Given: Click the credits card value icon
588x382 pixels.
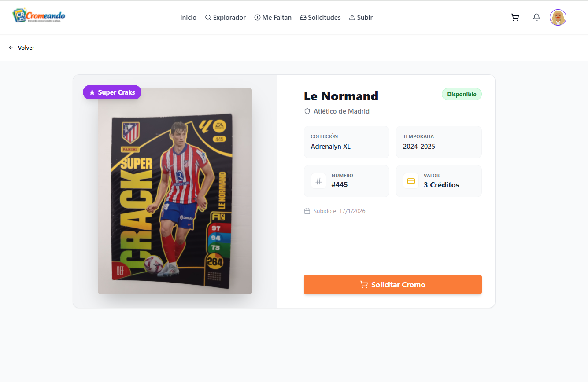Looking at the screenshot, I should (411, 181).
